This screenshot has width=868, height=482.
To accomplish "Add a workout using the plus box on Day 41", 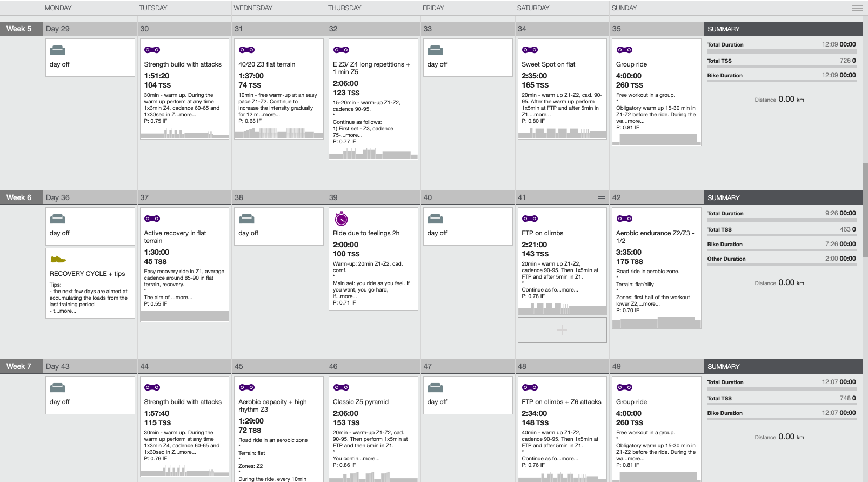I will (x=562, y=330).
